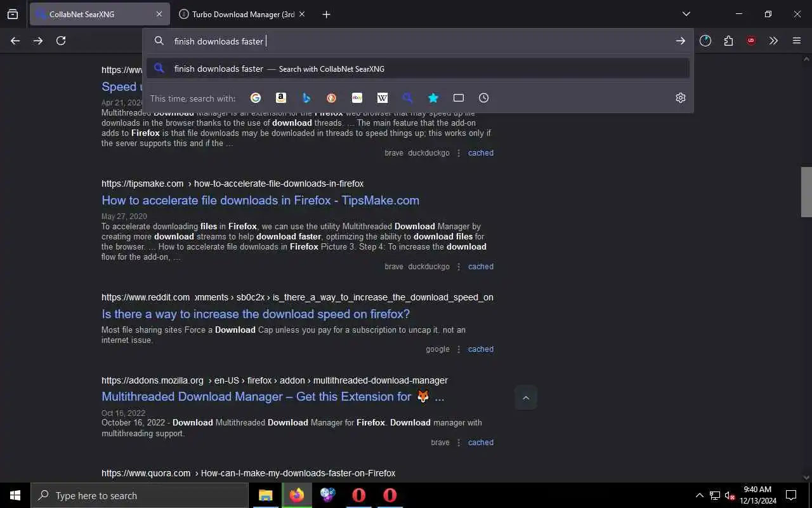This screenshot has height=508, width=812.
Task: Click the go arrow in address bar
Action: coord(681,41)
